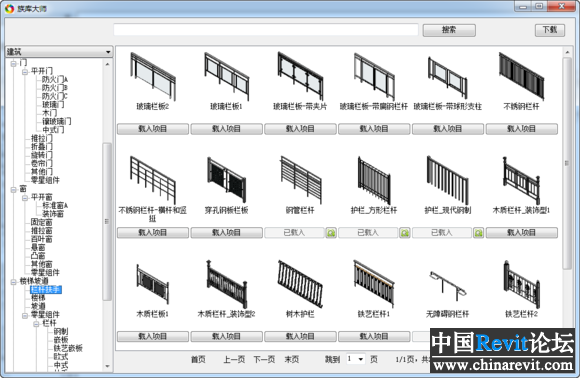Viewport: 580px width, 378px height.
Task: Select the 不锈钢栏杆 thumbnail image
Action: pos(522,76)
